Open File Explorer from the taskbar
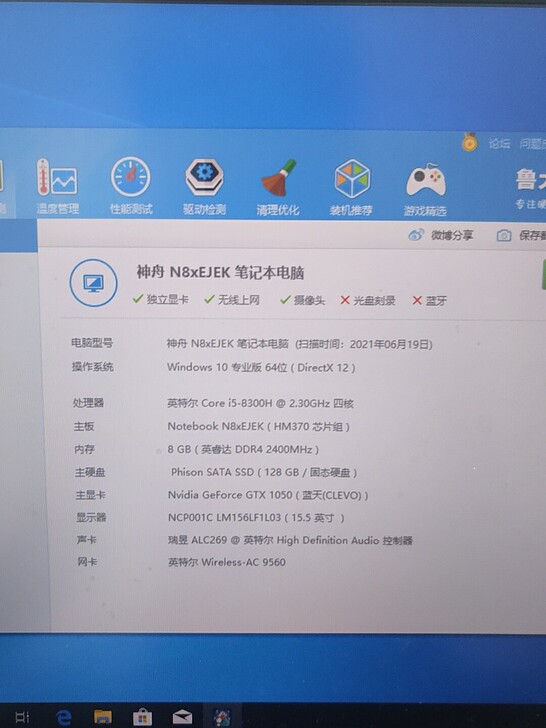The height and width of the screenshot is (728, 546). [103, 717]
